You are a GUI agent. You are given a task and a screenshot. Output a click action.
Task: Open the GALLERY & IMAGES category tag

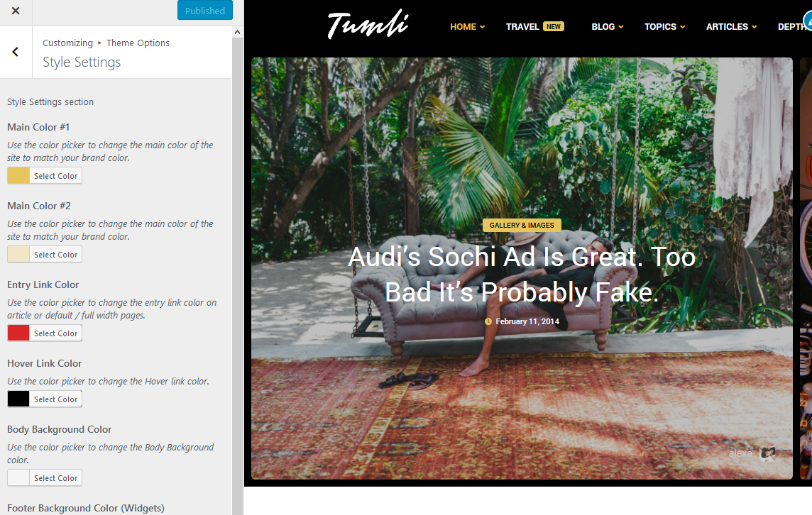click(522, 225)
